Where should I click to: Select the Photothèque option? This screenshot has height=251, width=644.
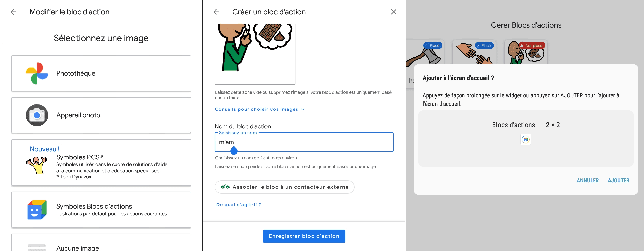tap(101, 73)
